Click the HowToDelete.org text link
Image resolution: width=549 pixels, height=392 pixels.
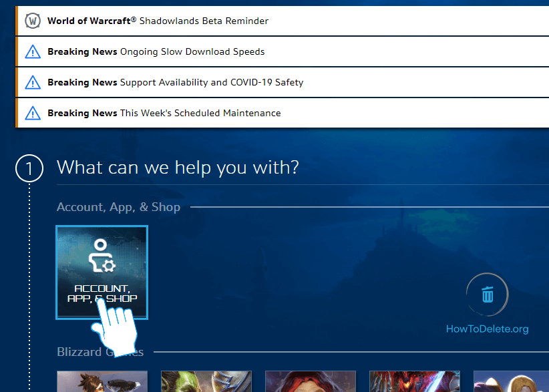(x=487, y=329)
